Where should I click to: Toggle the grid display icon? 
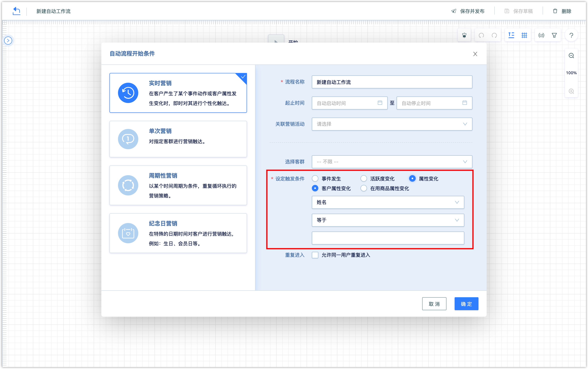point(524,35)
